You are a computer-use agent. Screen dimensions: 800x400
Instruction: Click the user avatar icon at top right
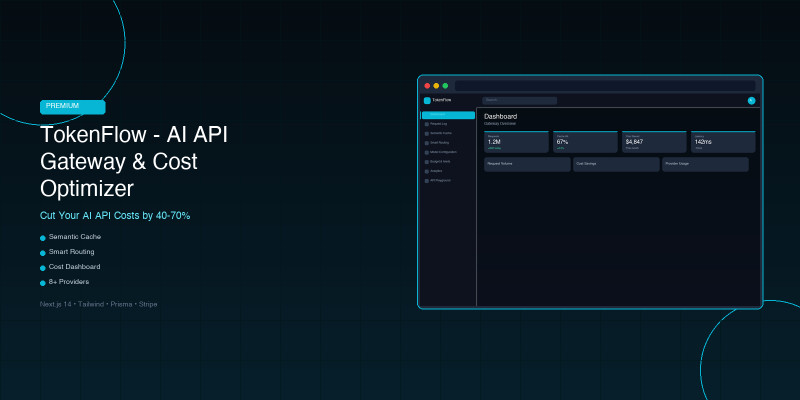pyautogui.click(x=751, y=101)
